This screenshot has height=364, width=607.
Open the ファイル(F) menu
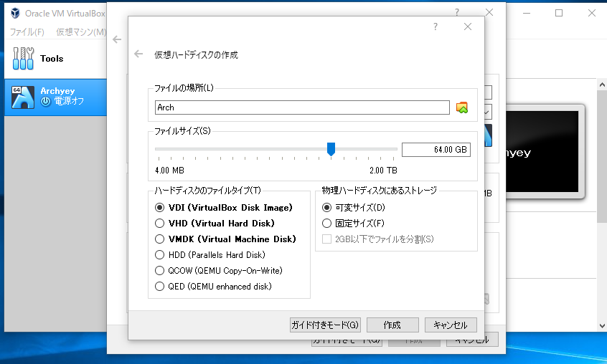tap(27, 32)
